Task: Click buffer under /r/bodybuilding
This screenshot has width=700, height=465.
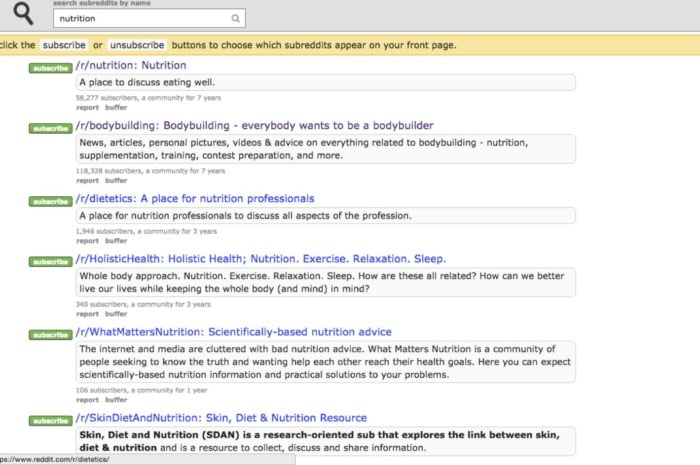Action: pyautogui.click(x=116, y=181)
